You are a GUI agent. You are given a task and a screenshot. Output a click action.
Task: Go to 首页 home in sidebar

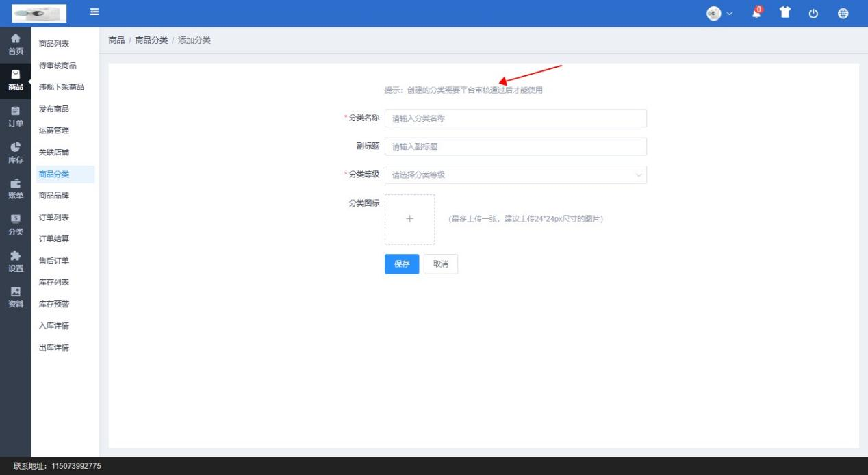point(16,45)
